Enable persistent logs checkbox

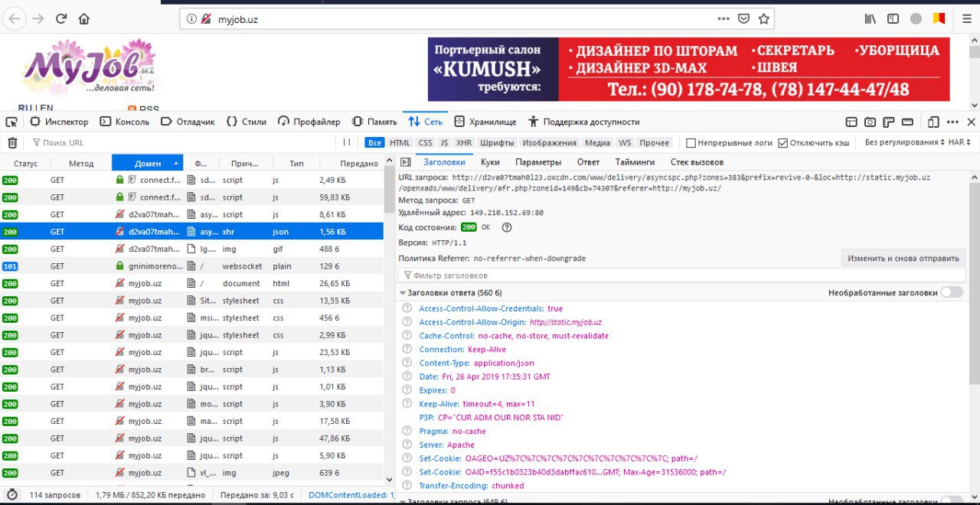tap(691, 142)
